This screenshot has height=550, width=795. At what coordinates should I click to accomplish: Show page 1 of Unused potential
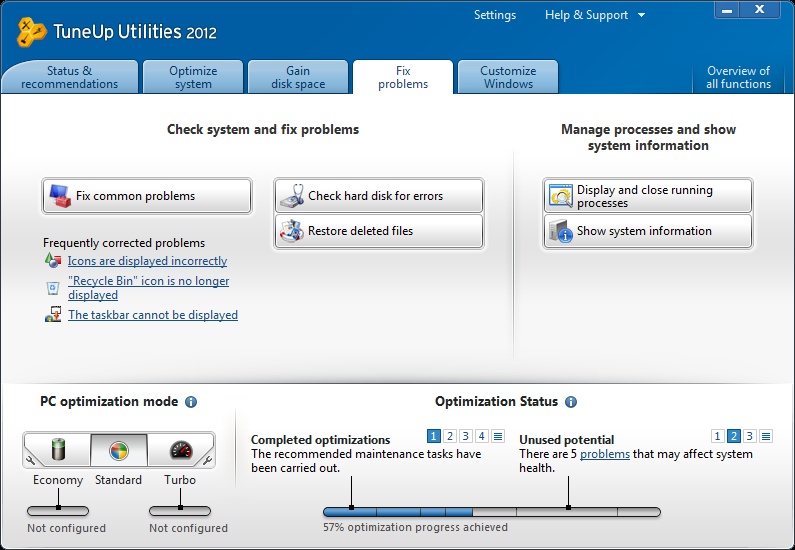717,436
